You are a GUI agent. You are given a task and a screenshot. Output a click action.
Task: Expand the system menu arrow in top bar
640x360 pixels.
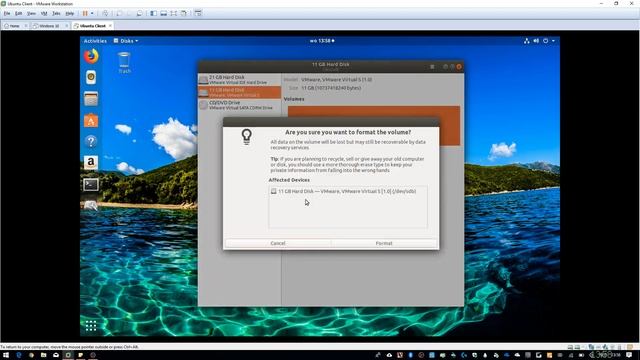click(553, 41)
